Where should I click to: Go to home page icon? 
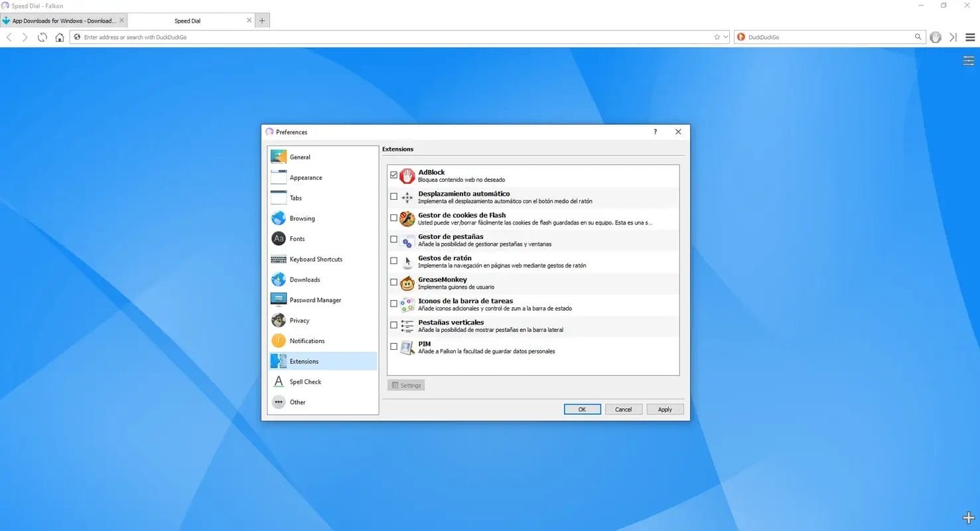[60, 37]
